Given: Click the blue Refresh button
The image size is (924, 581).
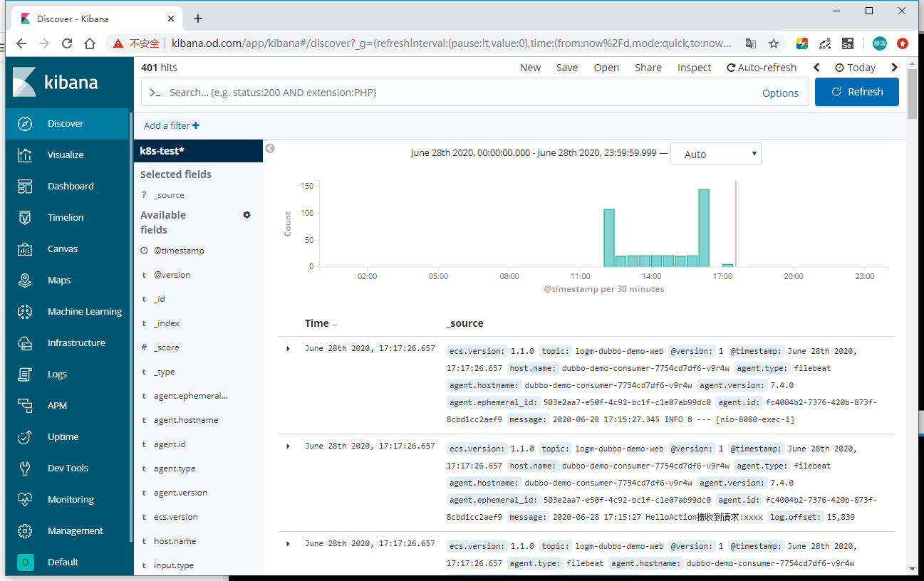Looking at the screenshot, I should tap(857, 92).
